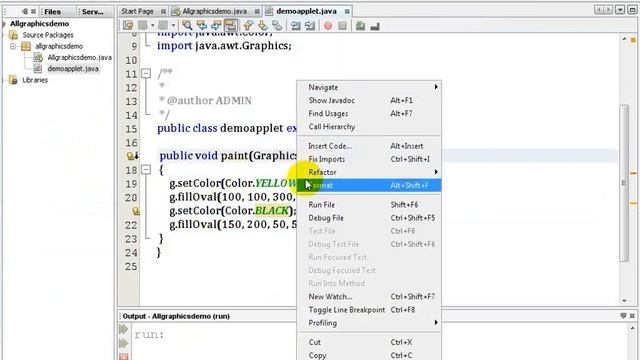Select New Watch... menu entry
Image resolution: width=640 pixels, height=360 pixels.
click(x=369, y=296)
